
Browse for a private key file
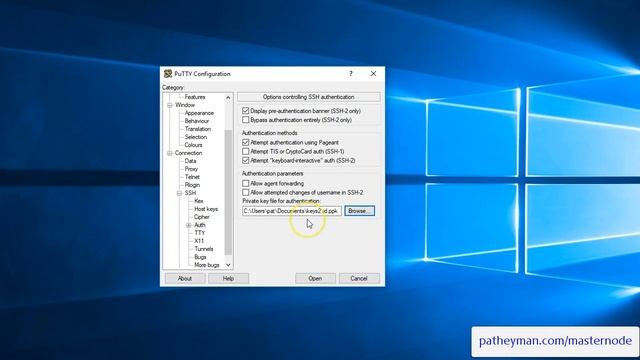359,211
